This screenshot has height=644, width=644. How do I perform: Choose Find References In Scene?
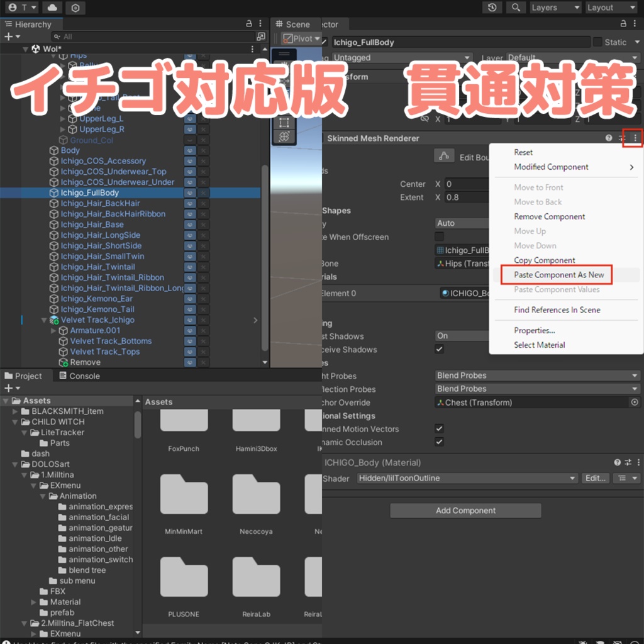557,310
